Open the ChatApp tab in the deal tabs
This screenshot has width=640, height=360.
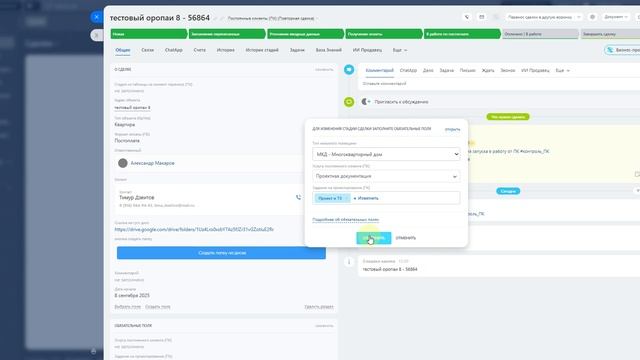pyautogui.click(x=173, y=50)
